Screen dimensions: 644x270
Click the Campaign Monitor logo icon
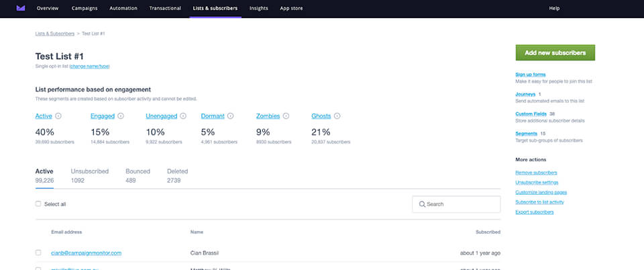point(21,8)
